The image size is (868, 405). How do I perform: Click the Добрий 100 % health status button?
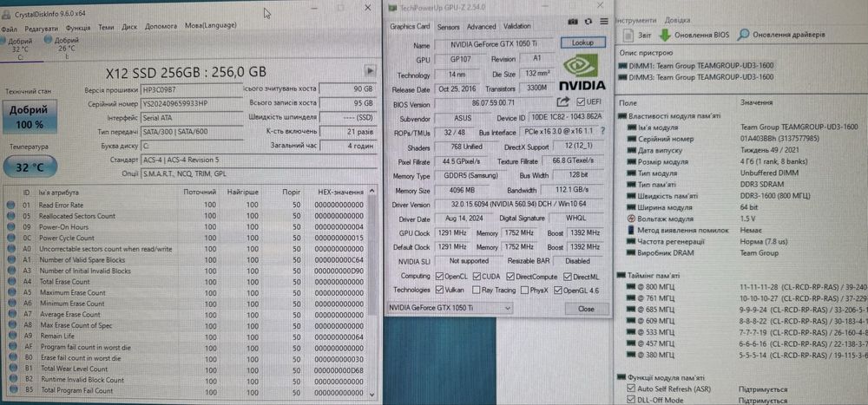(x=30, y=116)
